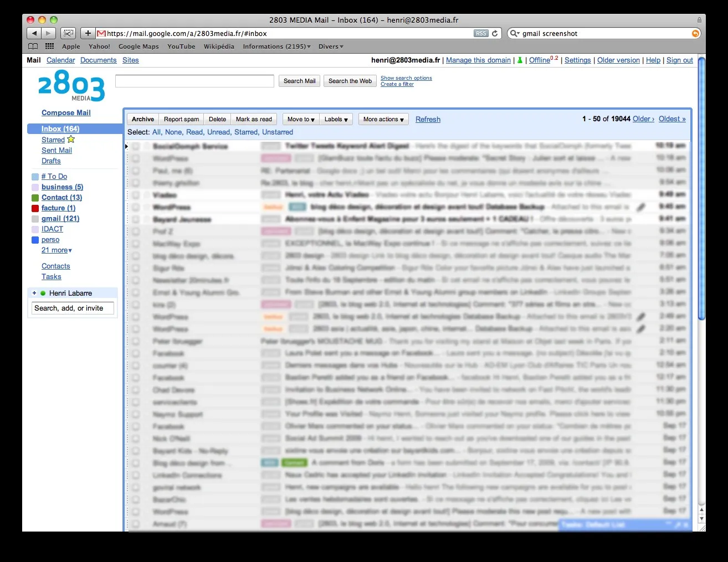Click the Report spam button
Image resolution: width=728 pixels, height=562 pixels.
point(181,119)
